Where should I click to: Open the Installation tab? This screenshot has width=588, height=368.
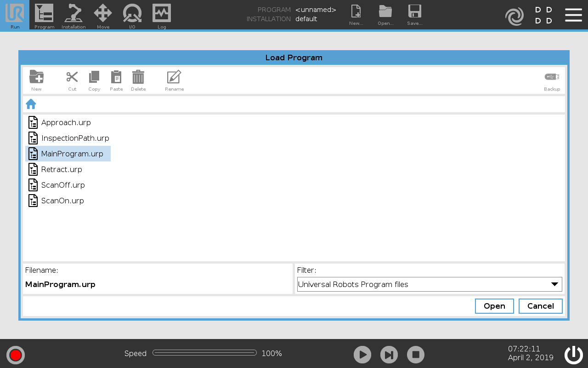[73, 15]
